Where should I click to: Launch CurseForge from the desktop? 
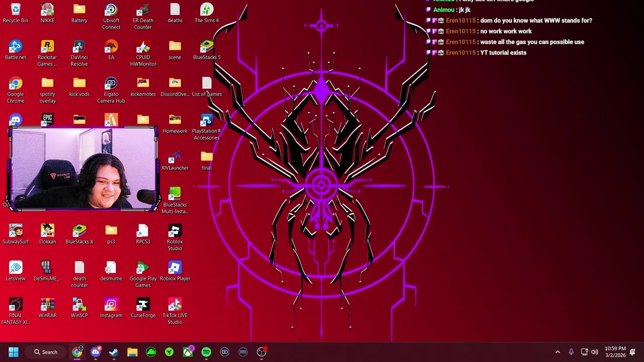tap(143, 308)
